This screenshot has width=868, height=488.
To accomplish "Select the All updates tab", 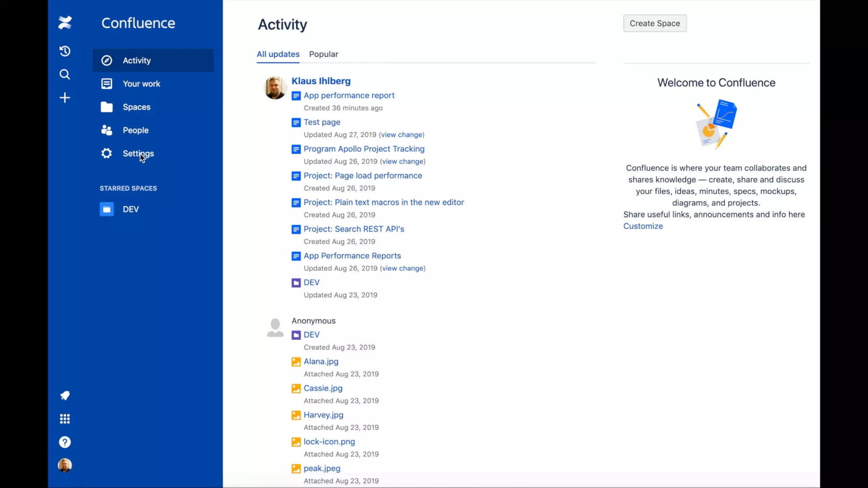I will tap(278, 54).
